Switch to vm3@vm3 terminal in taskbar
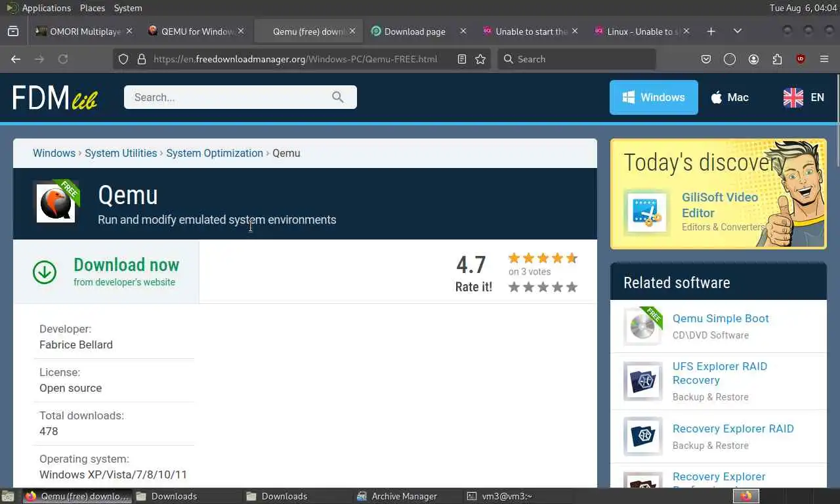Screen dimensions: 840x504 click(518, 496)
